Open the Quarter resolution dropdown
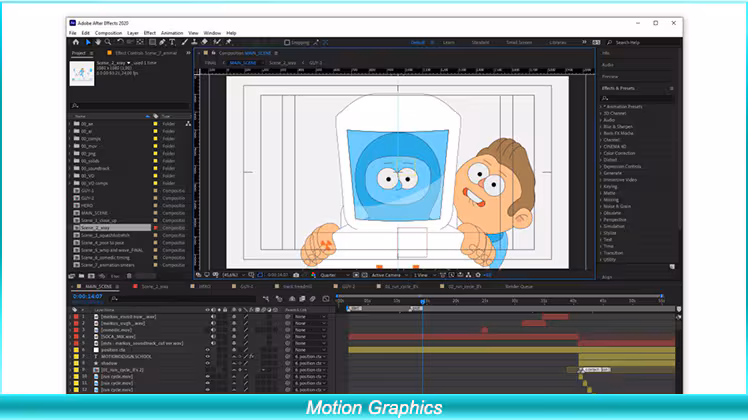This screenshot has height=420, width=748. click(334, 275)
